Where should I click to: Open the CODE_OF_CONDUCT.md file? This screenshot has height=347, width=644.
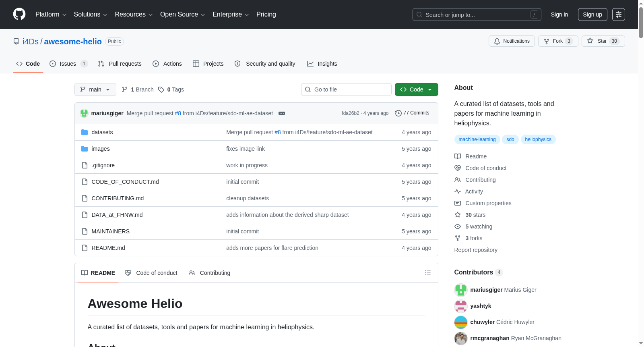125,182
